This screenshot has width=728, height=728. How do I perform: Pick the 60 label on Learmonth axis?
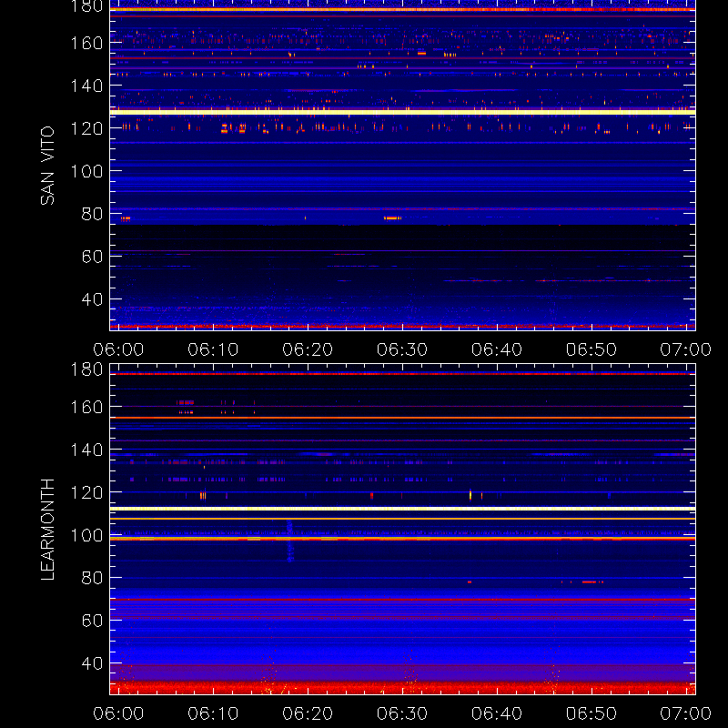tap(92, 621)
